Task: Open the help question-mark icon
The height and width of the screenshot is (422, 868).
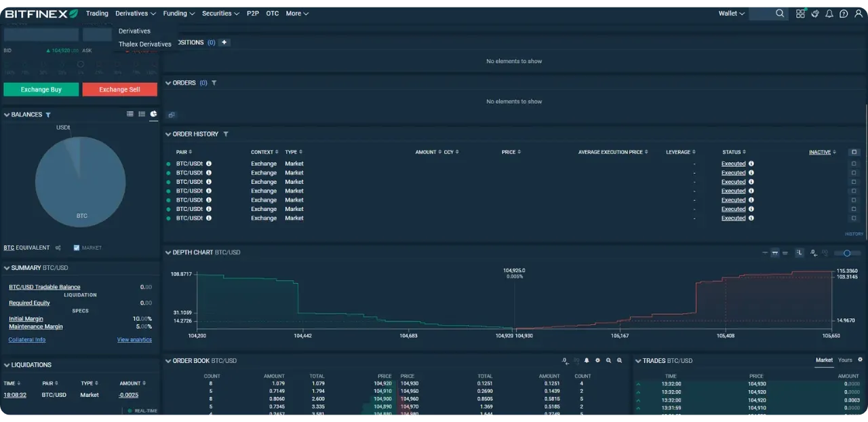Action: click(x=843, y=13)
